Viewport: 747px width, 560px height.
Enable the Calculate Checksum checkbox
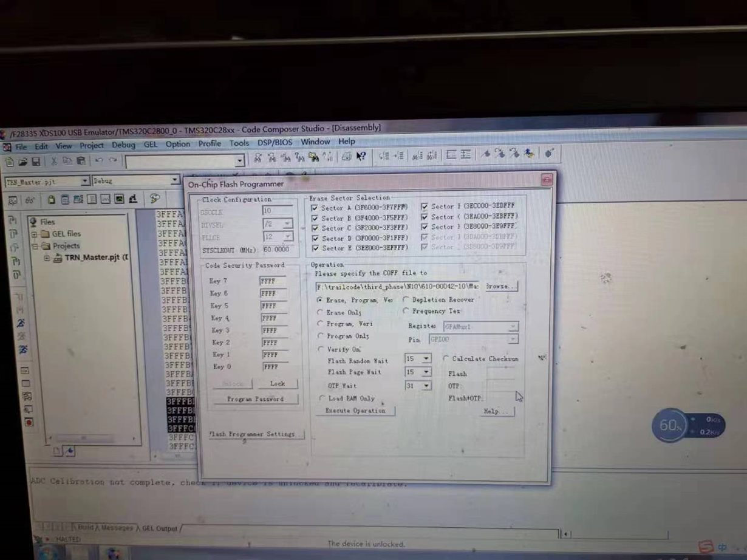pyautogui.click(x=447, y=359)
